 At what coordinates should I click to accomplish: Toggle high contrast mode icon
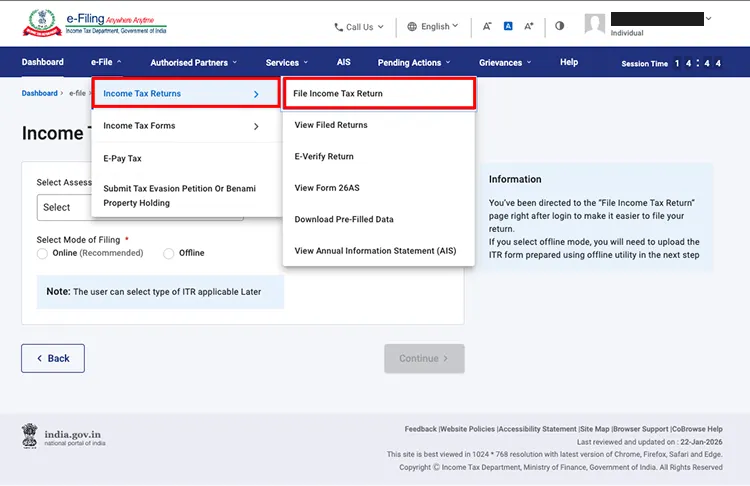click(x=560, y=26)
